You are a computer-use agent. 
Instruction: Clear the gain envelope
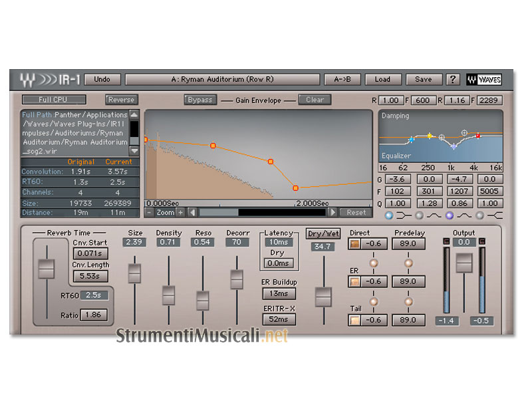tap(315, 100)
